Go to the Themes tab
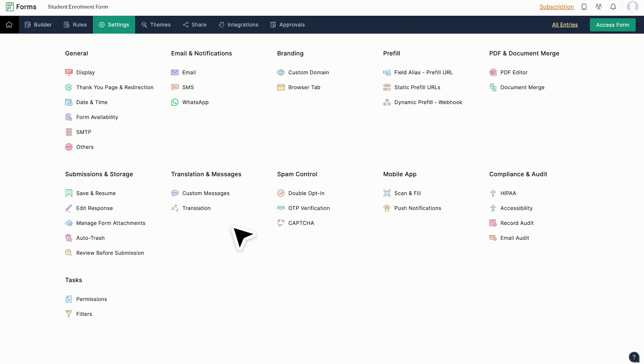The height and width of the screenshot is (364, 644). coord(156,25)
